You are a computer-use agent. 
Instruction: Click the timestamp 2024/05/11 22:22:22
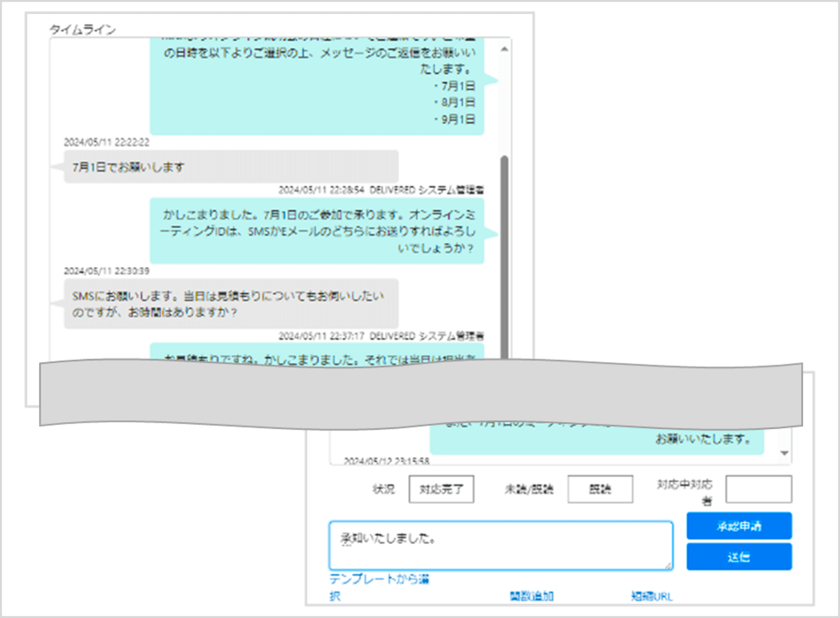point(106,143)
